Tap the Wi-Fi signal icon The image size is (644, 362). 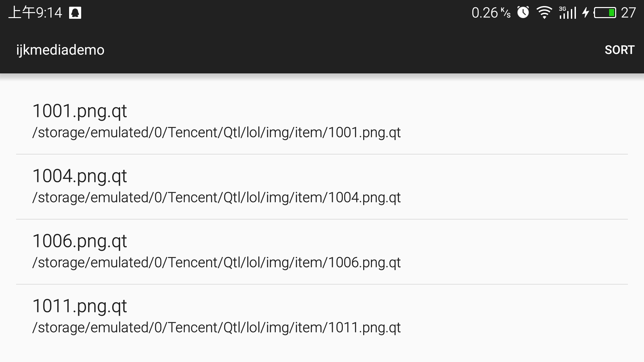(x=544, y=13)
